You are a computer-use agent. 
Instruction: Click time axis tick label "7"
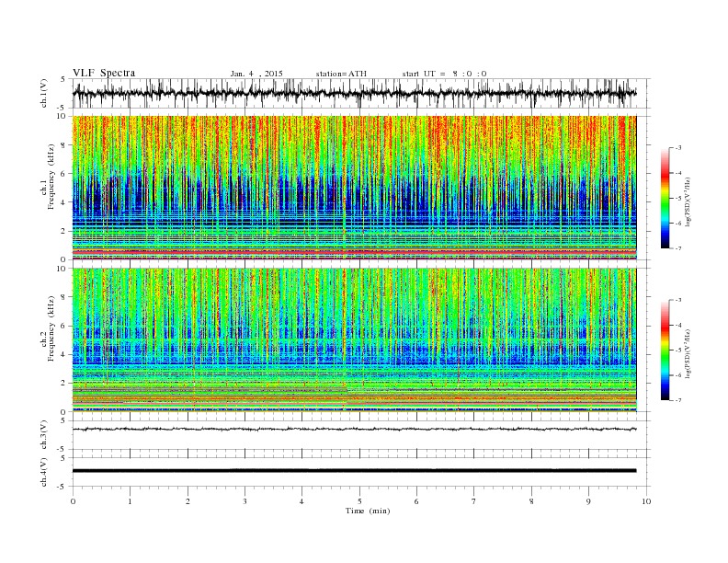474,501
